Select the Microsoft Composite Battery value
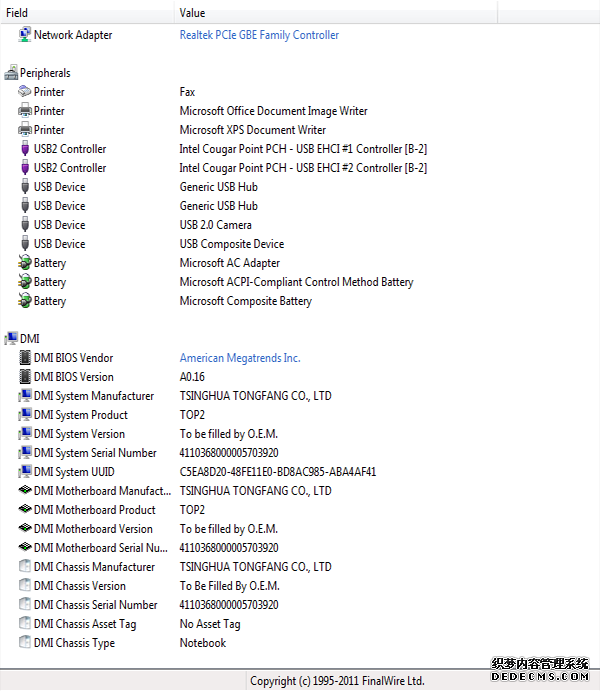600x691 pixels. click(245, 301)
